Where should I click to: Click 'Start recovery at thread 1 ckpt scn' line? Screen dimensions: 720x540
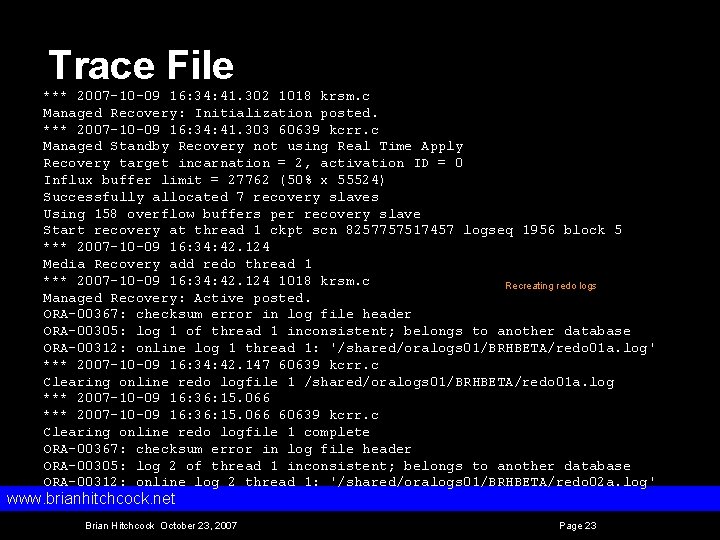pyautogui.click(x=332, y=230)
